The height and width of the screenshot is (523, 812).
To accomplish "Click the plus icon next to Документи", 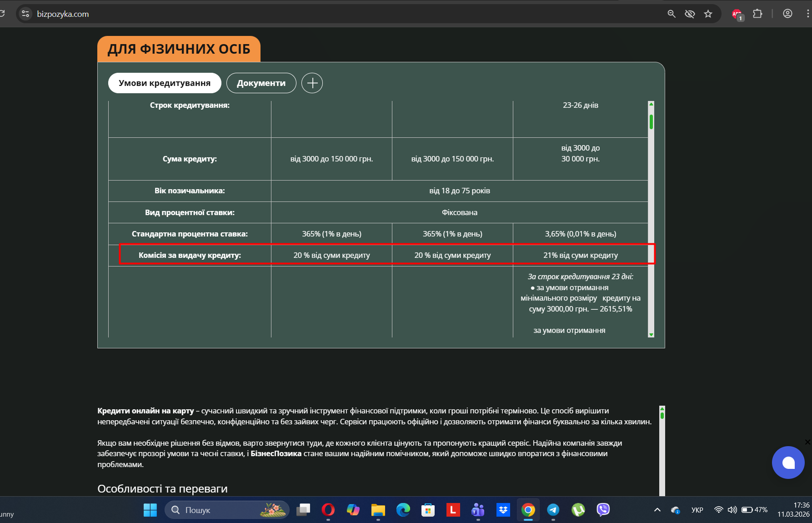I will coord(312,83).
